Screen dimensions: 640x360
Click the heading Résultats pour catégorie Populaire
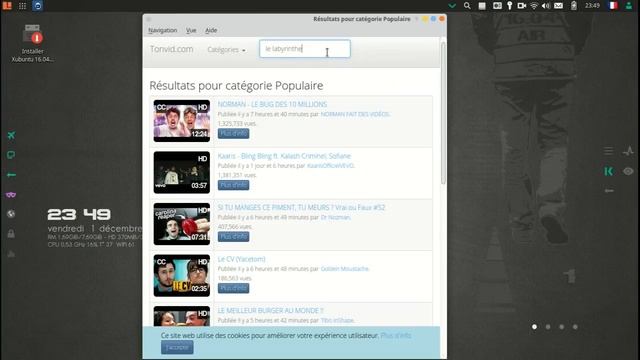(236, 85)
